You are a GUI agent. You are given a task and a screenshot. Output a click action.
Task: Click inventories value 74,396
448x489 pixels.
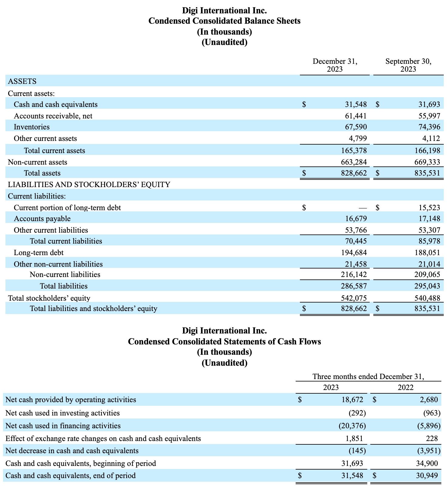pos(429,127)
